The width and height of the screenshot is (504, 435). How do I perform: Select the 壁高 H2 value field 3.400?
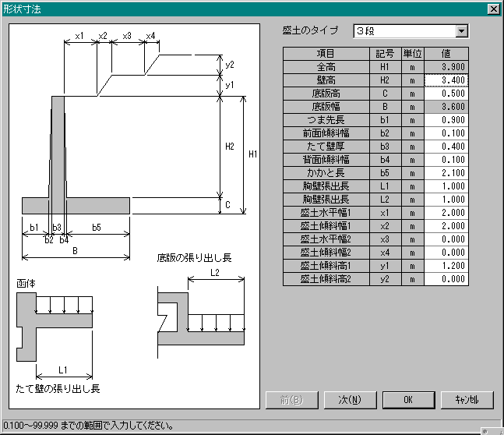point(446,80)
